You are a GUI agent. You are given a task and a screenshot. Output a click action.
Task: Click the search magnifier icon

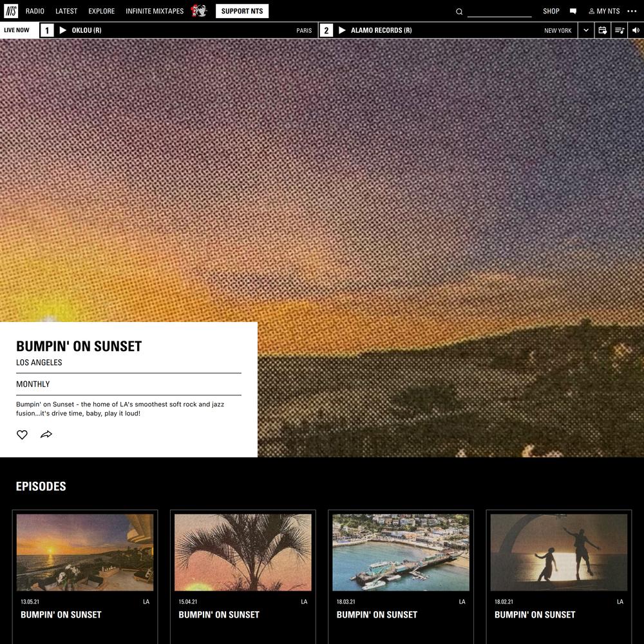[459, 12]
